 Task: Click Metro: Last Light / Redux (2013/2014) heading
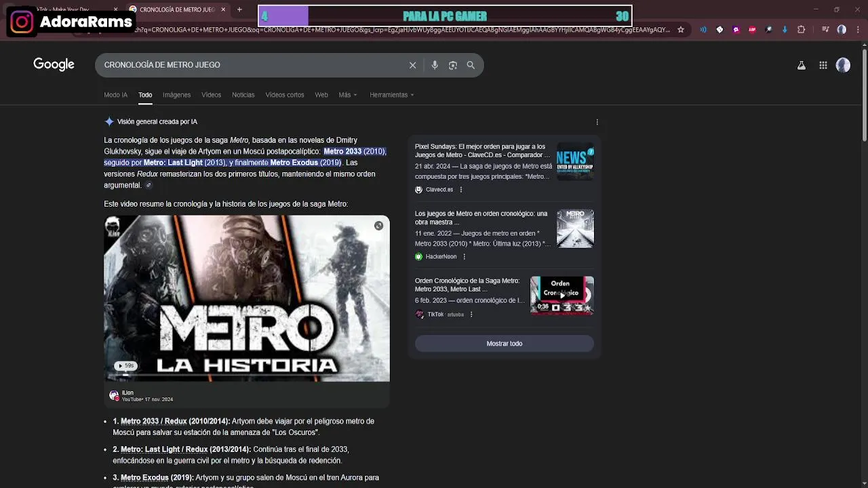click(x=186, y=449)
